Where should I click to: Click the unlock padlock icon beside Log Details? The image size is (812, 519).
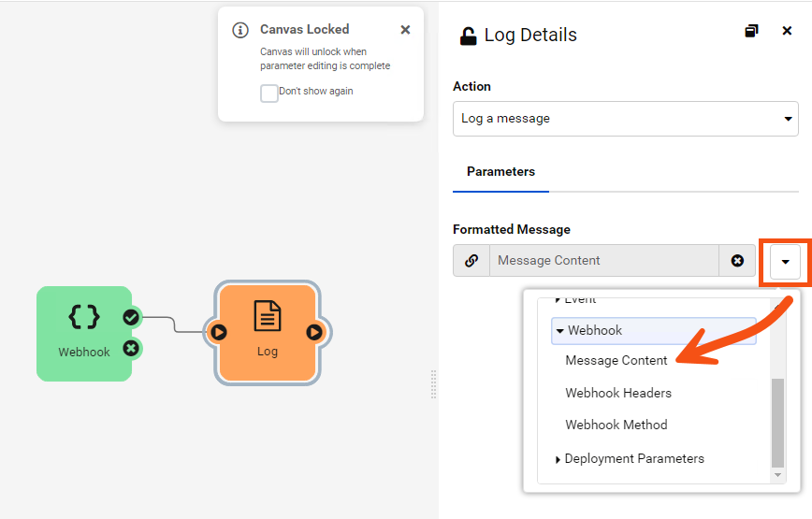click(x=468, y=36)
